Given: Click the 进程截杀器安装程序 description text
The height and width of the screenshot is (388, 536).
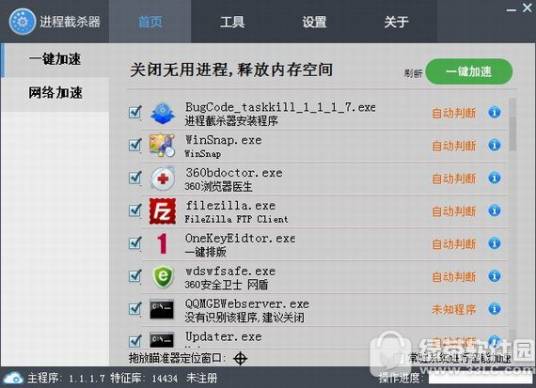Looking at the screenshot, I should tap(231, 121).
